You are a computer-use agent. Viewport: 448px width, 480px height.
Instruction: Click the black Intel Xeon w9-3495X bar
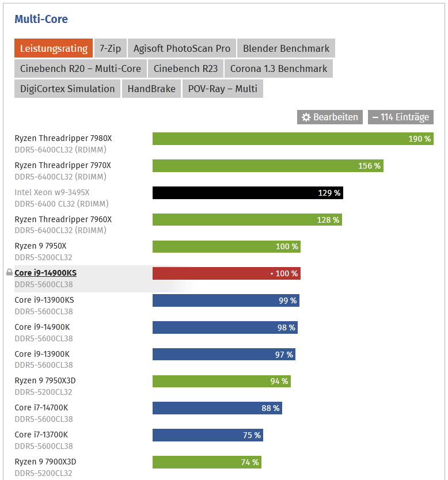click(x=247, y=193)
